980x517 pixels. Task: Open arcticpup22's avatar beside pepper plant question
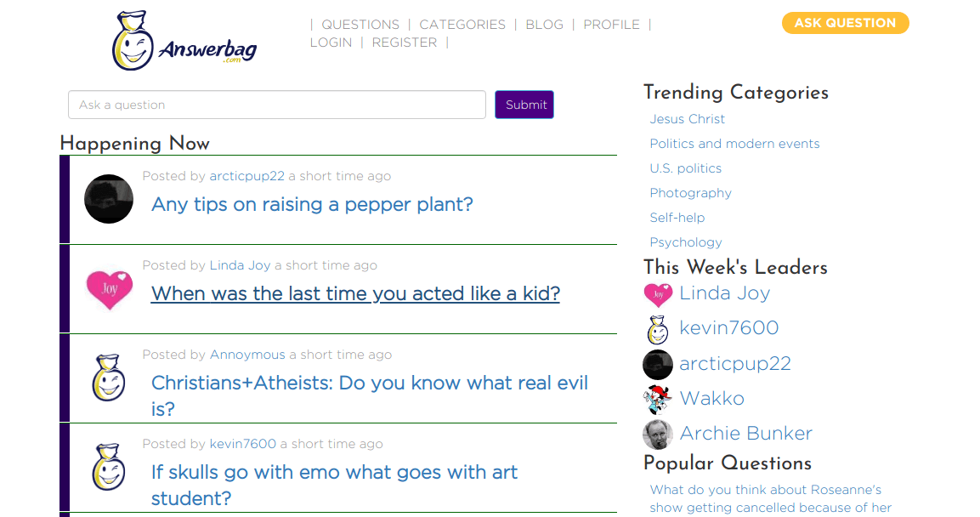coord(109,199)
